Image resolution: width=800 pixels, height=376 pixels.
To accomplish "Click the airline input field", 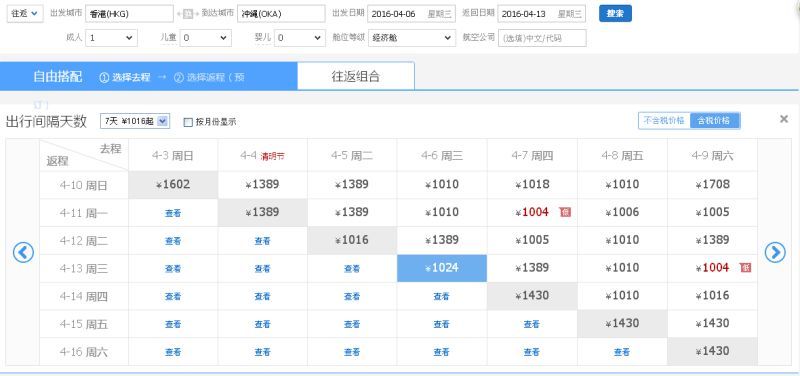I will click(x=542, y=38).
